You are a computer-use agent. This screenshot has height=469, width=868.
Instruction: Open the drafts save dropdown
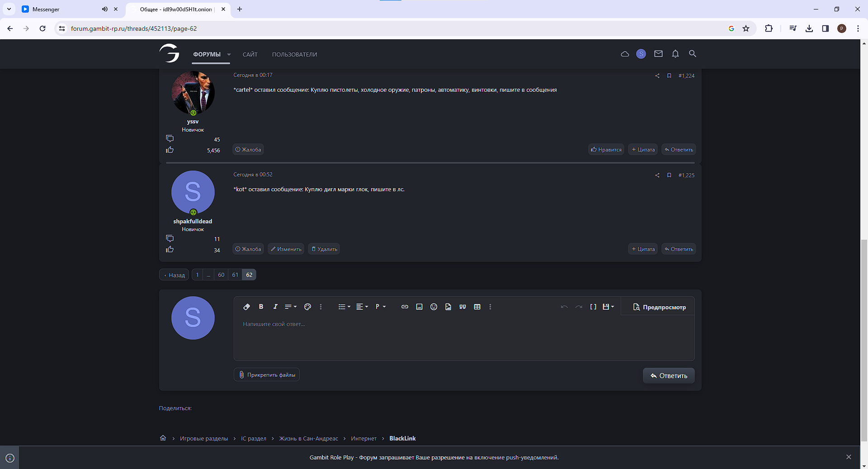(608, 307)
